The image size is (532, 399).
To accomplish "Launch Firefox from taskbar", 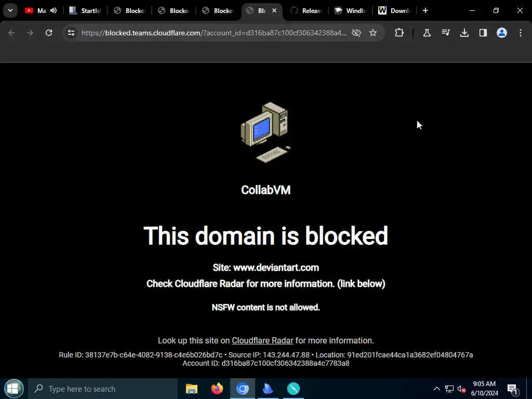I will (x=217, y=389).
